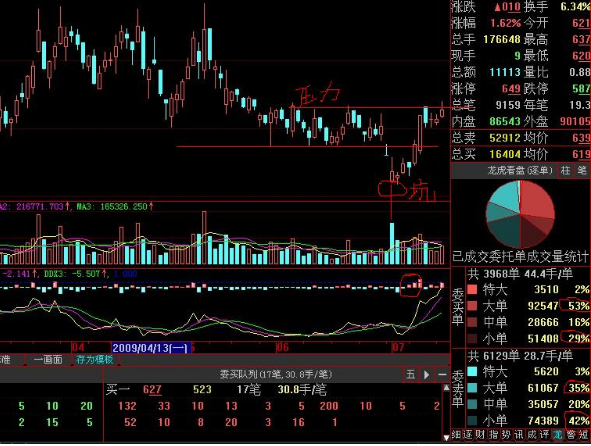
Task: Open the 财 finance tab icon
Action: coord(480,435)
